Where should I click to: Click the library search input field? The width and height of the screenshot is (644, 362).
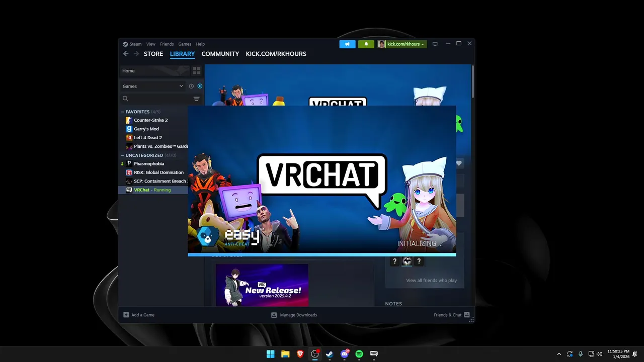pos(160,99)
